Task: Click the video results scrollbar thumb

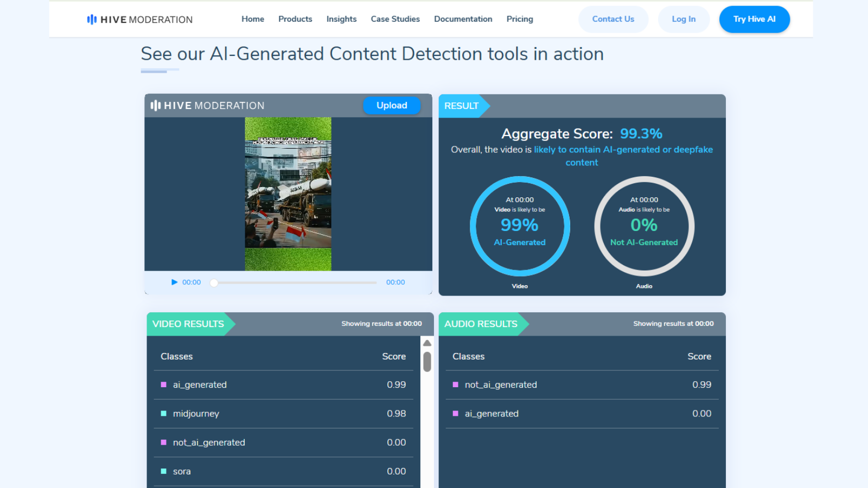Action: [x=427, y=362]
